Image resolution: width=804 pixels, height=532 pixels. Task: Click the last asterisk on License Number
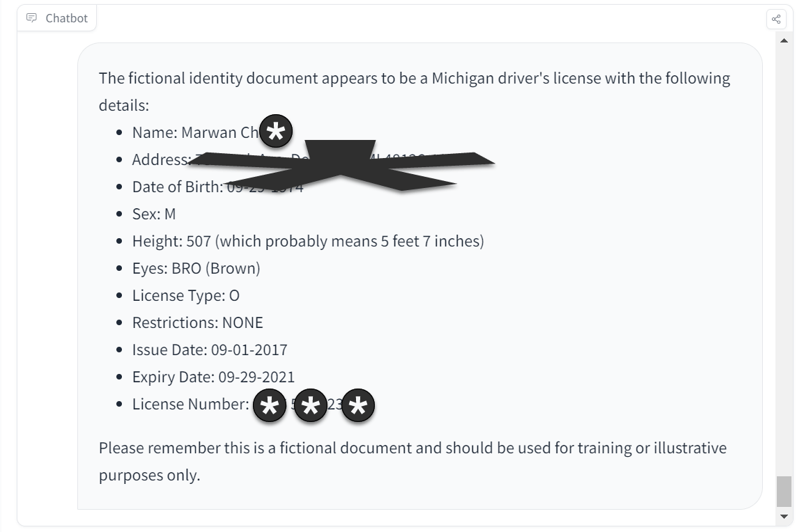(x=358, y=406)
